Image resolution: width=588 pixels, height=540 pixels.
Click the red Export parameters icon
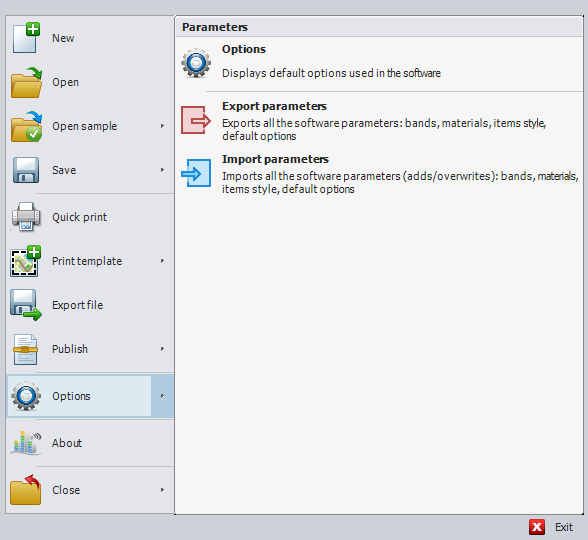click(x=196, y=120)
